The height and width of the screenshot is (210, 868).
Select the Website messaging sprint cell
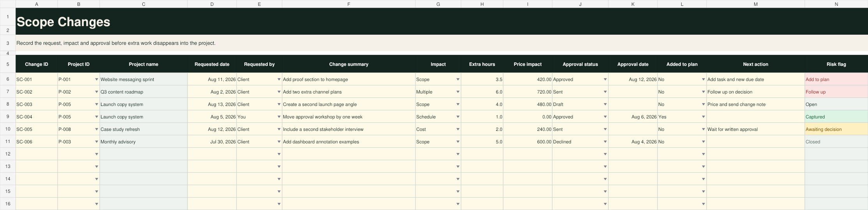point(143,79)
